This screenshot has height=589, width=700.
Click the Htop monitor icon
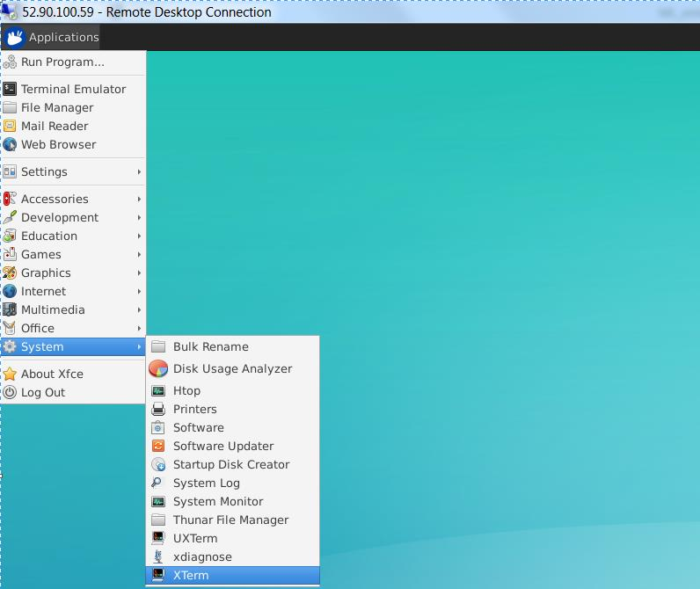[x=158, y=391]
